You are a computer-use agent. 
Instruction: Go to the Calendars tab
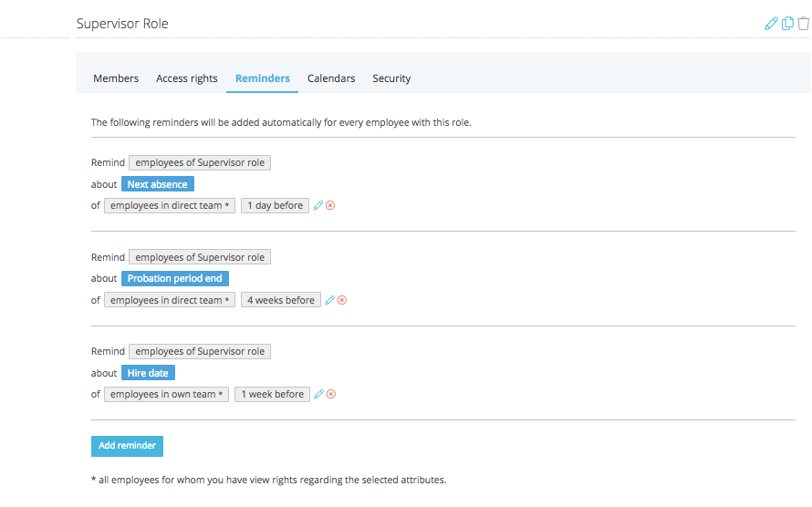pos(331,78)
